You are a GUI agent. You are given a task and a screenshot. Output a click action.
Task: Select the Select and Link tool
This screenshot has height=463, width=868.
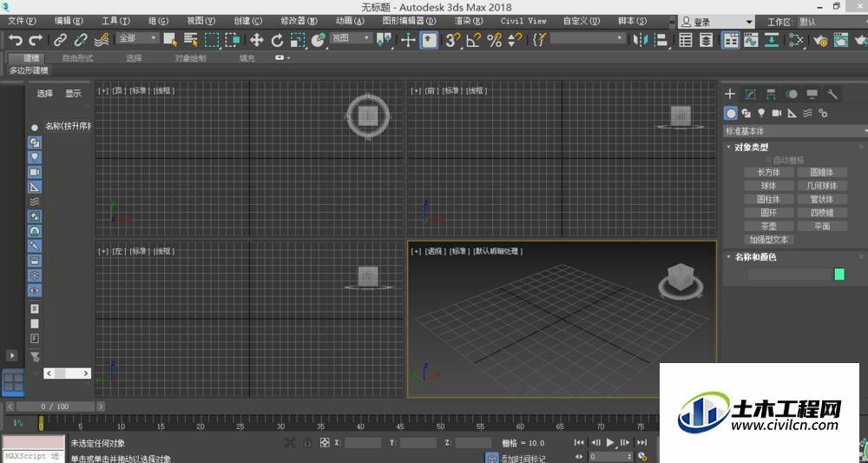(60, 40)
